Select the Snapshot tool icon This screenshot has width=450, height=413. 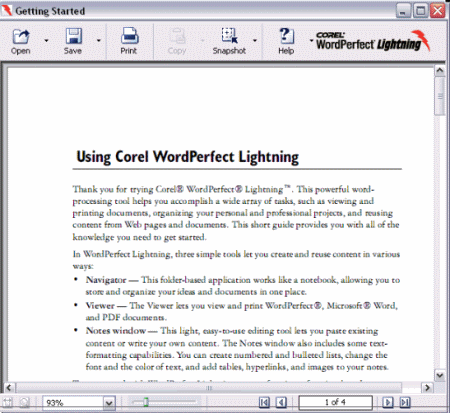coord(229,36)
